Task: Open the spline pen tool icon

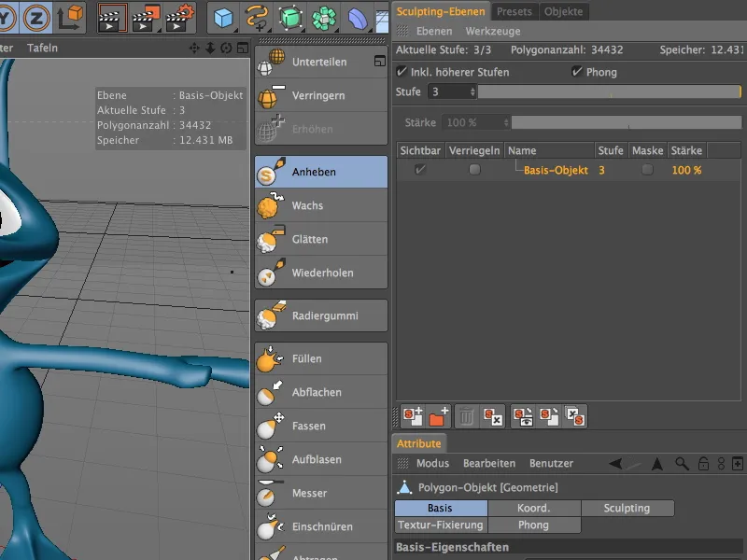Action: click(256, 18)
